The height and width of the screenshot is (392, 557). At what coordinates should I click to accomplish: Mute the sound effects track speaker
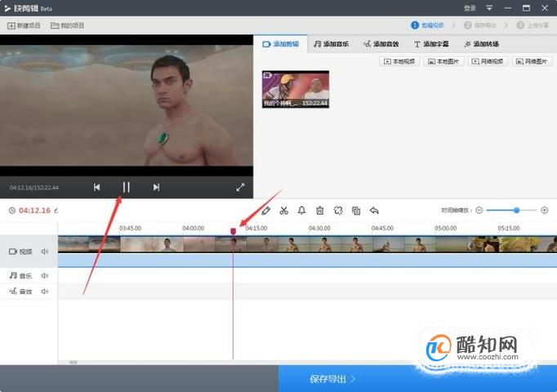coord(45,292)
